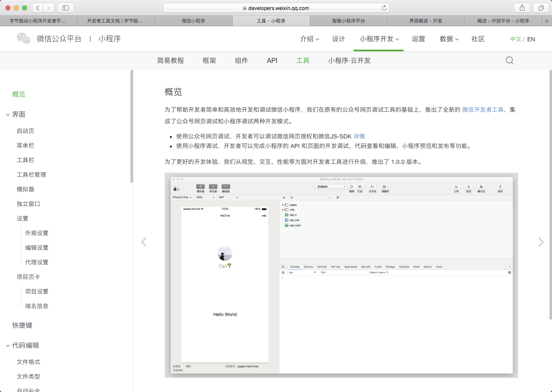Image resolution: width=552 pixels, height=392 pixels.
Task: Open 工具栏管理 sidebar item
Action: click(31, 175)
